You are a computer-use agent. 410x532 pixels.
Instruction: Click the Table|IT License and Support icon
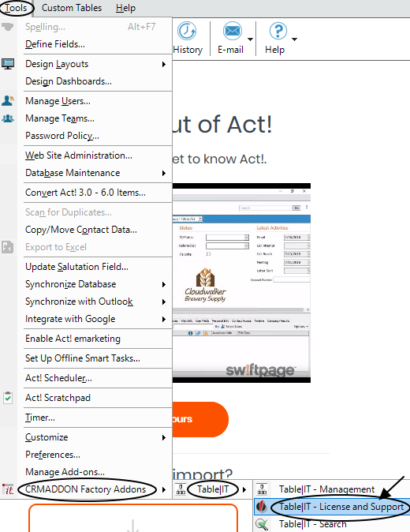tap(261, 507)
